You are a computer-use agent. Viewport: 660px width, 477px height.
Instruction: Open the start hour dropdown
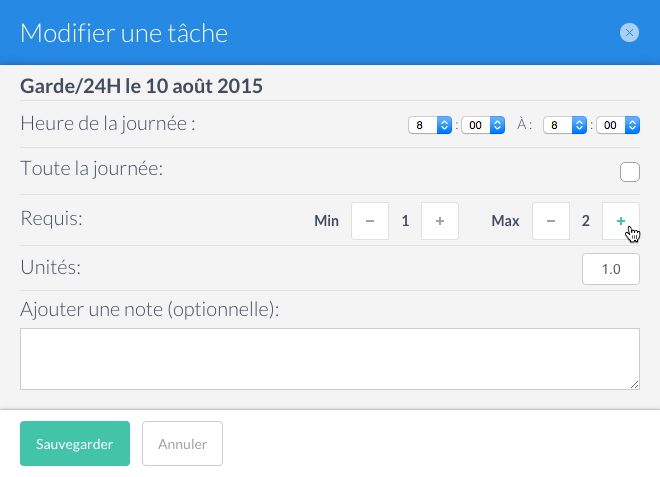click(430, 125)
